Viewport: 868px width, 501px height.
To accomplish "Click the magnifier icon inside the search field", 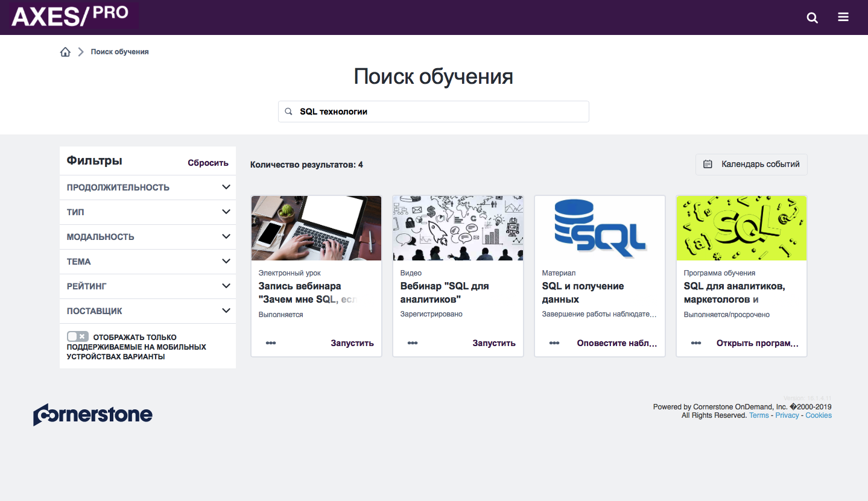I will [x=288, y=112].
